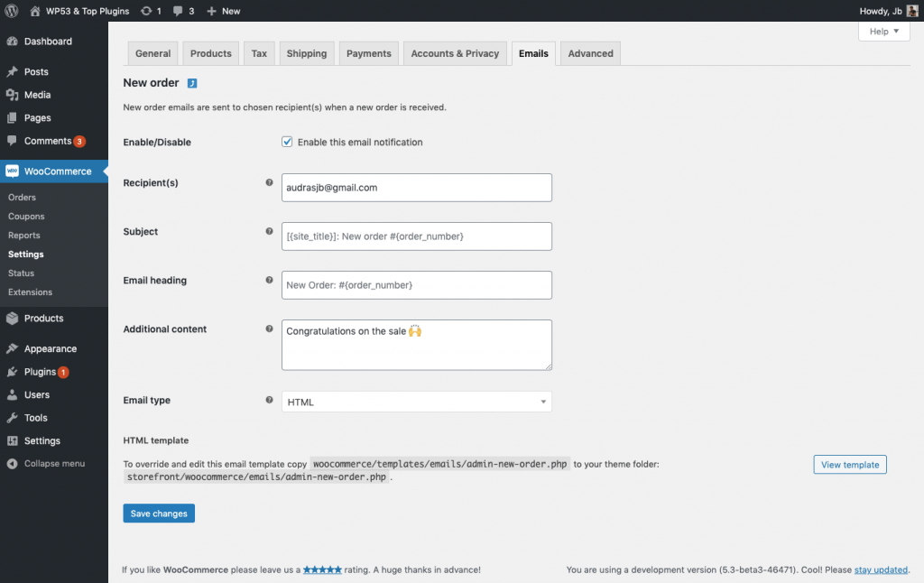
Task: Click the Settings sliders icon in sidebar
Action: (x=12, y=441)
